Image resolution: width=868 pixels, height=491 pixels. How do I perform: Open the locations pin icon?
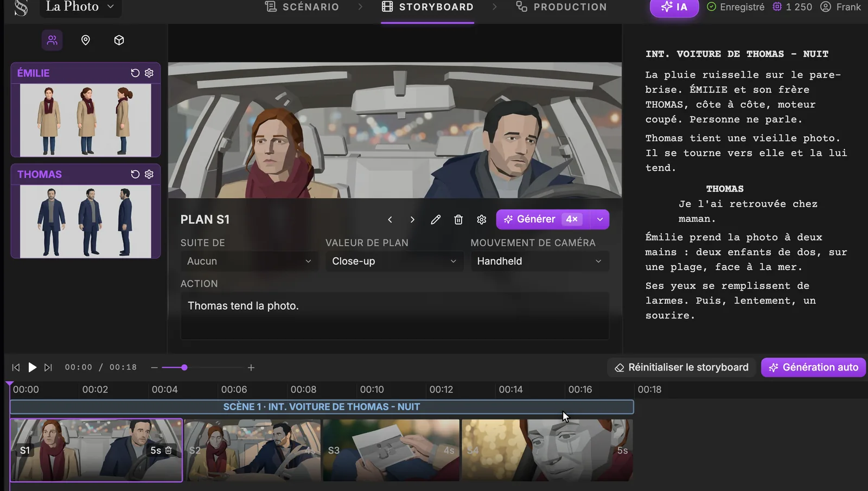tap(86, 40)
